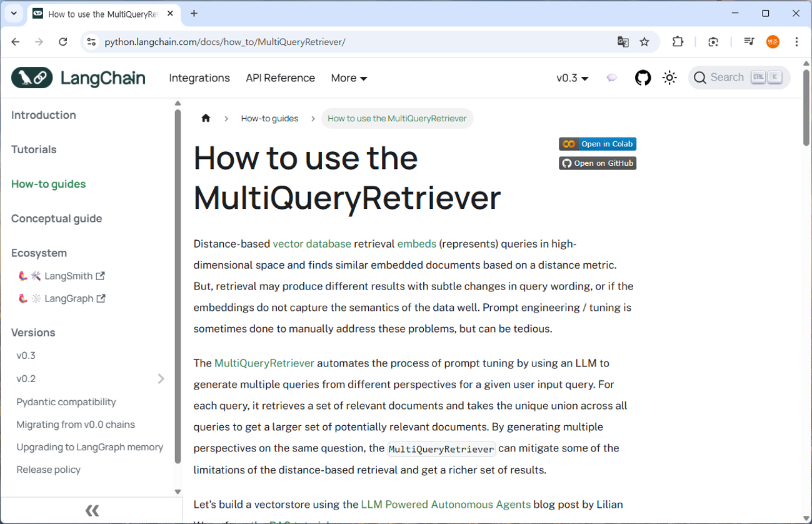Click the browser forward arrow
Viewport: 812px width, 524px height.
click(x=39, y=42)
